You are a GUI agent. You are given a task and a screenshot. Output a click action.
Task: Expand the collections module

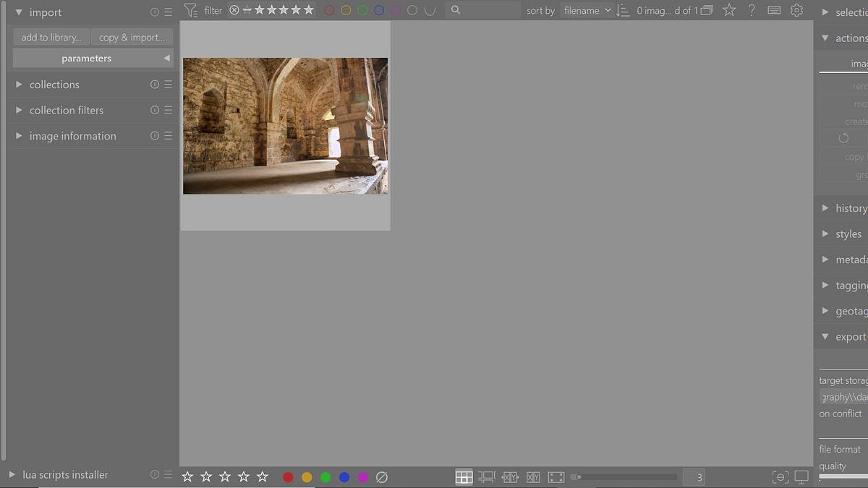pyautogui.click(x=20, y=85)
